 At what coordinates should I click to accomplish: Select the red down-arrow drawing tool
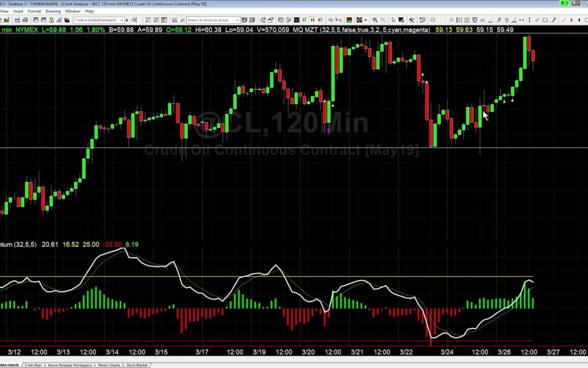coord(572,20)
